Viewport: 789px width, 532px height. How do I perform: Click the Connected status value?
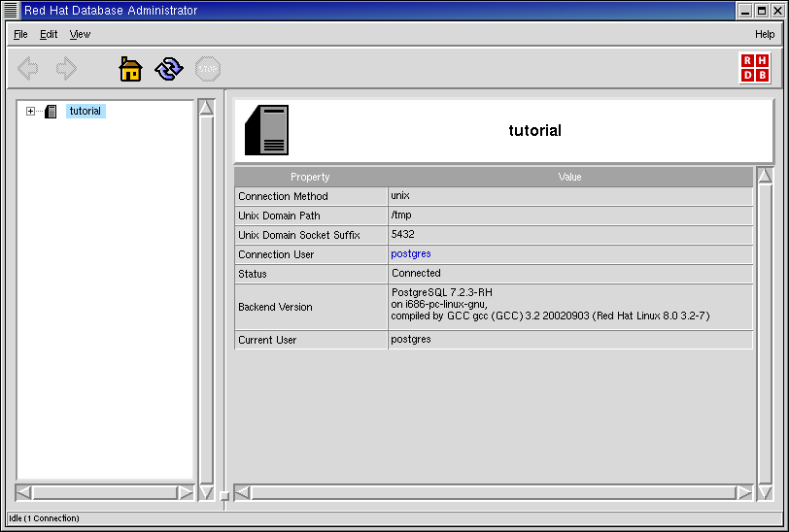[570, 274]
